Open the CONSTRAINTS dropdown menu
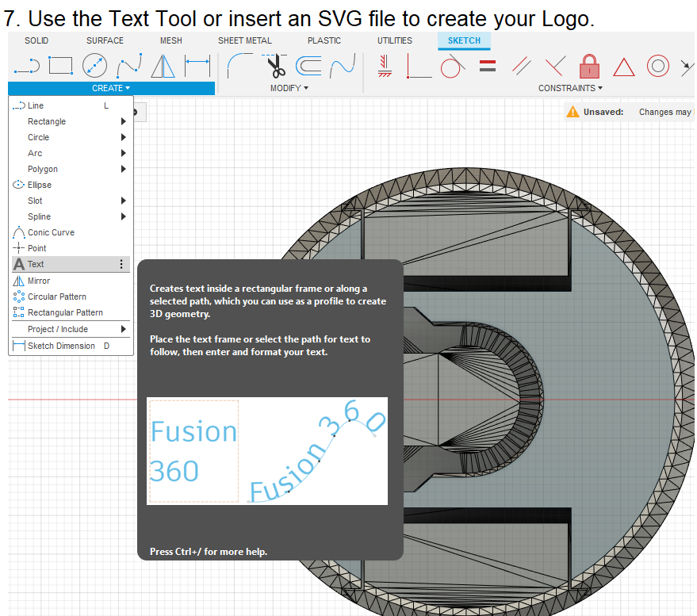 [570, 88]
